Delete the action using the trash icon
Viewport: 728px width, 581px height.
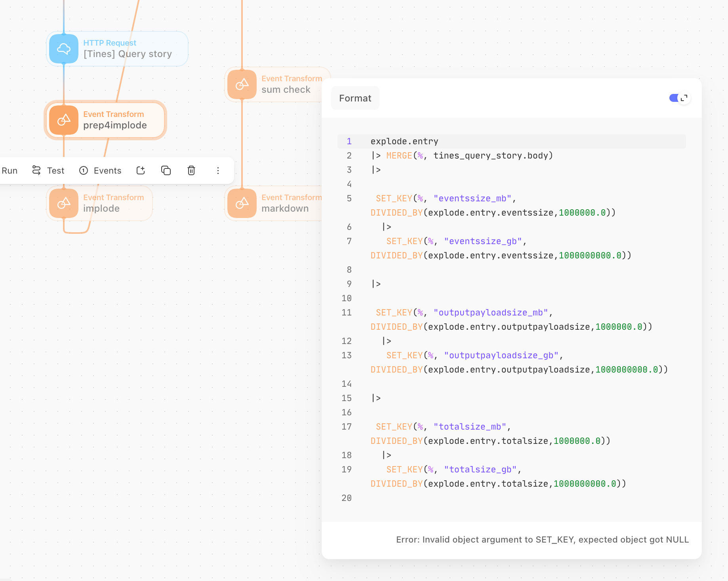click(x=191, y=170)
